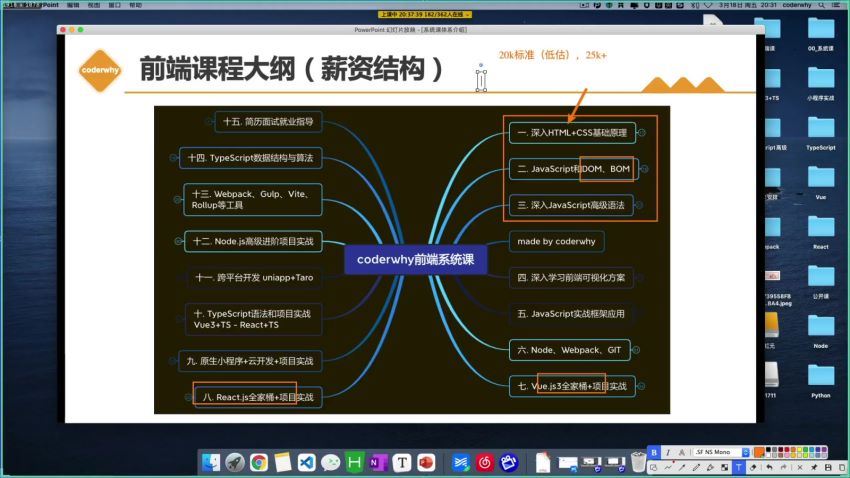This screenshot has height=478, width=850.
Task: Collapse circle beside 七. Vue.js3全家桶+项目实战
Action: tap(641, 386)
